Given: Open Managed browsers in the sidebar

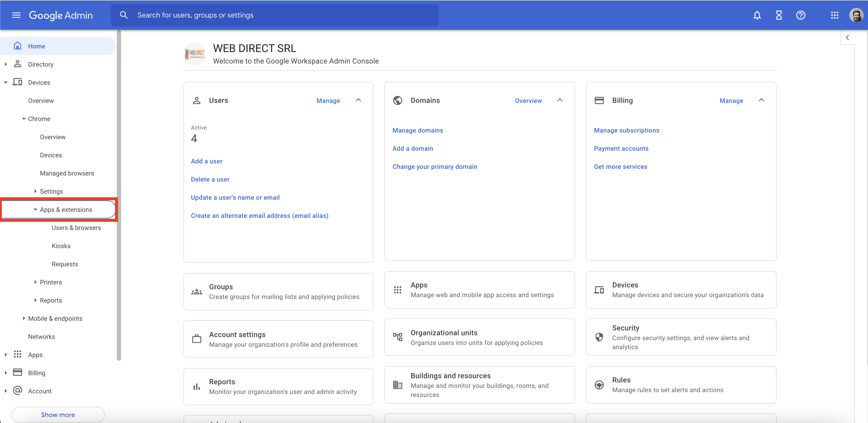Looking at the screenshot, I should click(x=67, y=173).
